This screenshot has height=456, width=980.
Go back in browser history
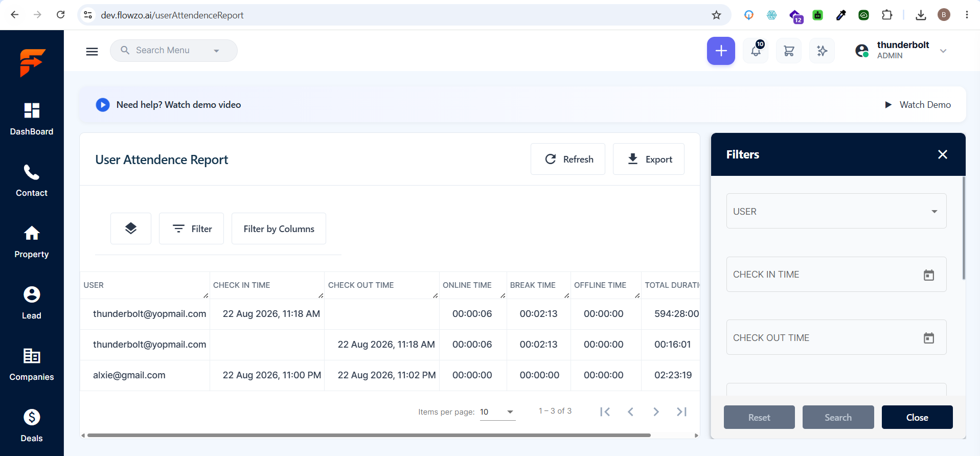(15, 15)
